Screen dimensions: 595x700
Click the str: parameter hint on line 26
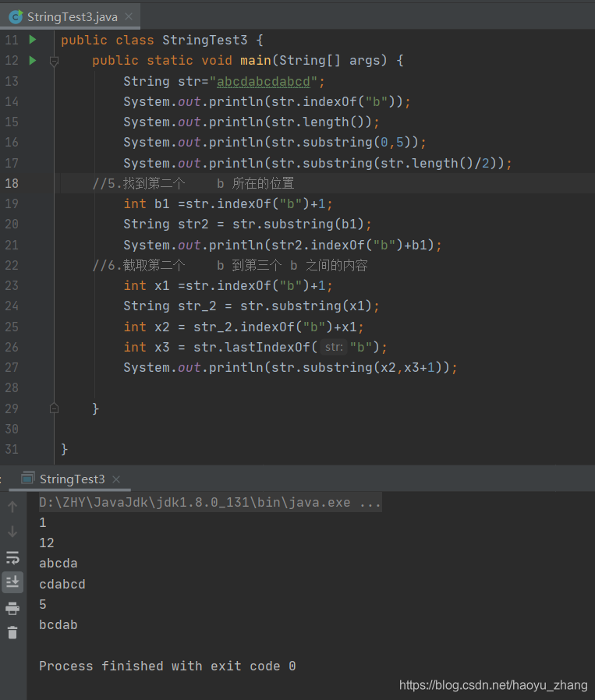pos(334,347)
